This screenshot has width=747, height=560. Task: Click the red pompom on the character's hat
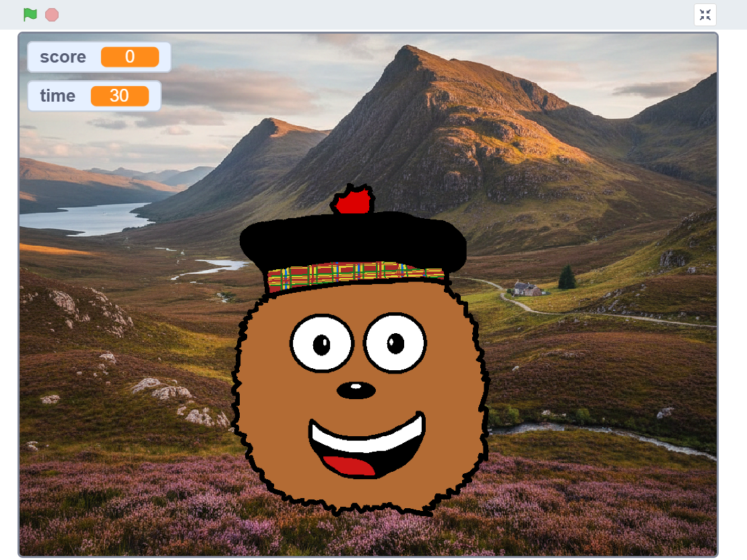pyautogui.click(x=354, y=201)
